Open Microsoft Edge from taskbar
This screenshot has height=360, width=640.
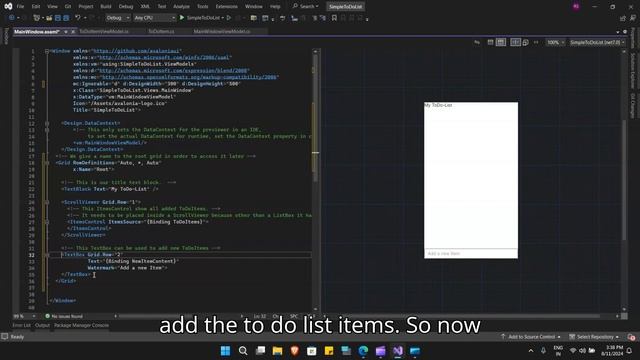pos(363,351)
